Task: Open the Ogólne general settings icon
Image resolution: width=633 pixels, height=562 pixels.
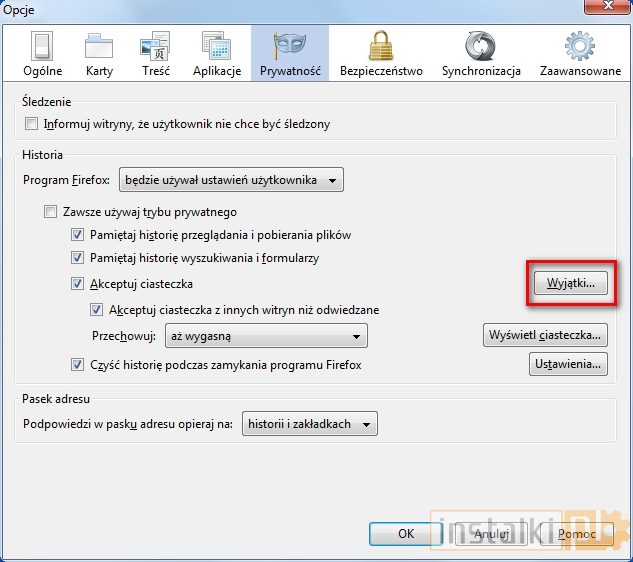Action: tap(42, 47)
